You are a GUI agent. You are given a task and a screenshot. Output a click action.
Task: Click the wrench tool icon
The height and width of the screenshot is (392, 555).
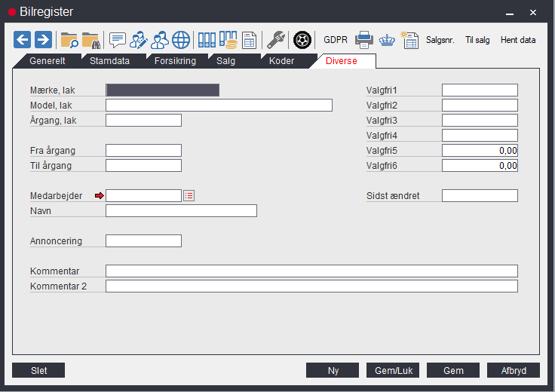276,40
